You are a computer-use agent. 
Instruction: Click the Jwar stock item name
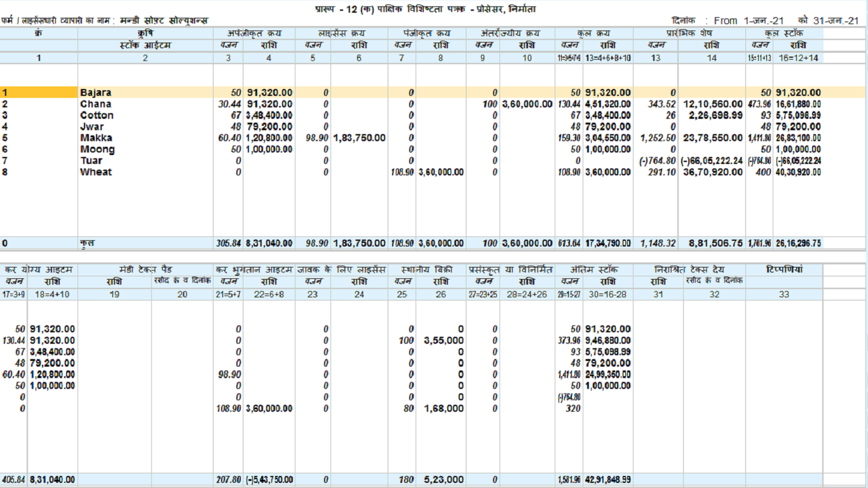(92, 127)
